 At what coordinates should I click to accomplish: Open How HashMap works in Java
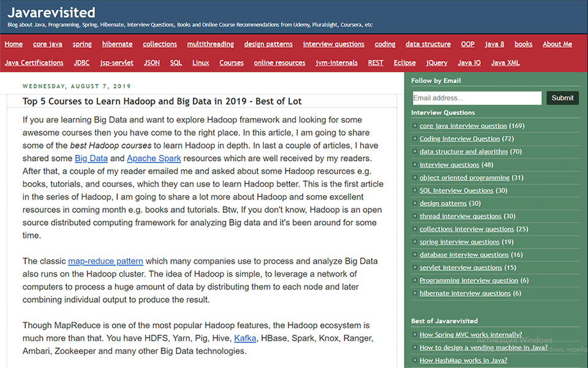[x=463, y=360]
